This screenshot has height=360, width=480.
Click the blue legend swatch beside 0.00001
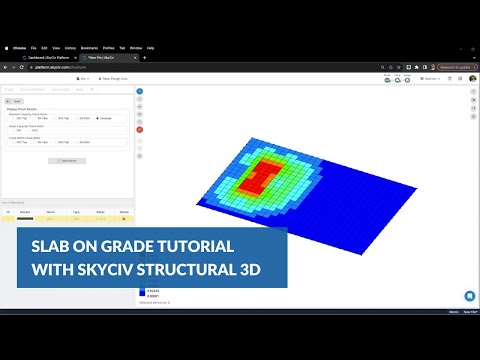click(142, 294)
